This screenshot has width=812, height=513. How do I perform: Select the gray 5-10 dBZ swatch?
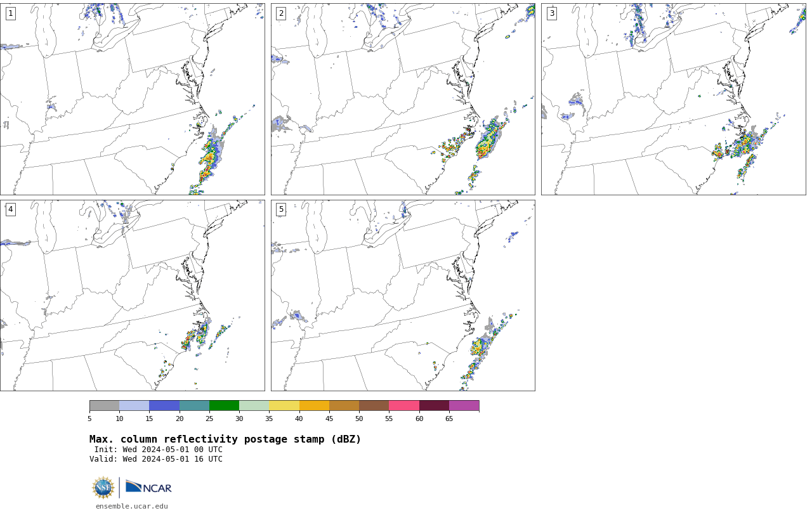point(104,406)
